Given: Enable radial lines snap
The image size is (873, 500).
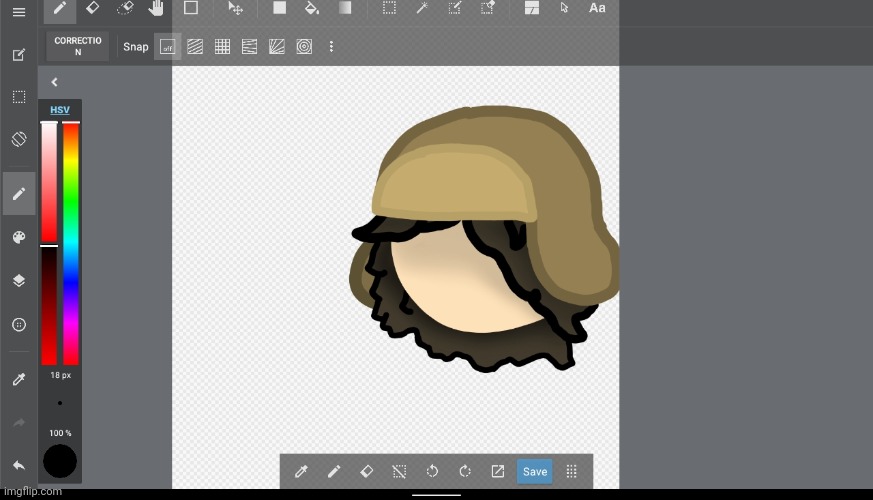Looking at the screenshot, I should [277, 47].
